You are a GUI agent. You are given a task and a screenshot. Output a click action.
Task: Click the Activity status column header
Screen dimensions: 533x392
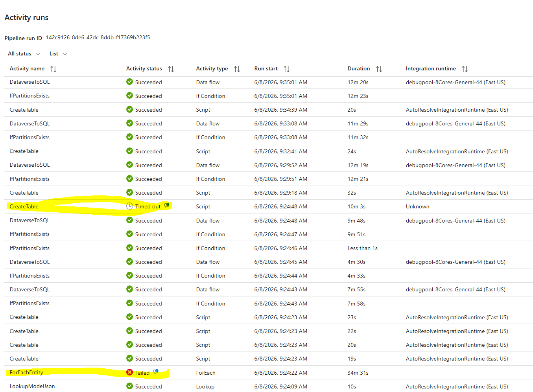144,68
